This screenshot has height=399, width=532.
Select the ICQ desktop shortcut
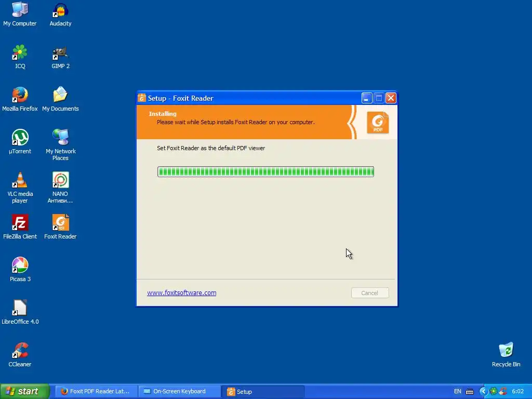20,57
